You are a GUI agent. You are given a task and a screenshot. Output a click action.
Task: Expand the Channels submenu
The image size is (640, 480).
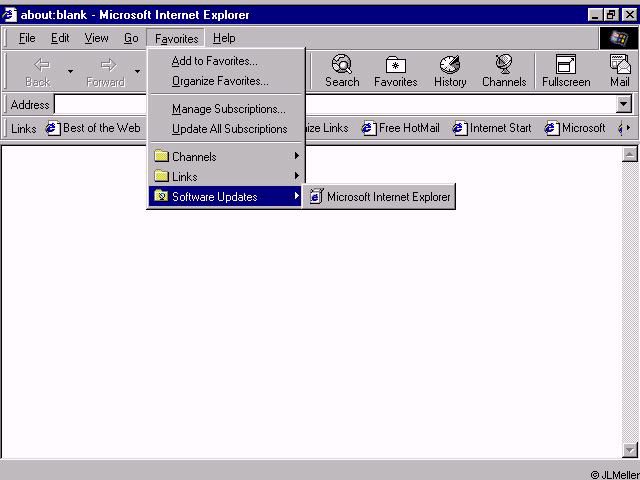226,156
